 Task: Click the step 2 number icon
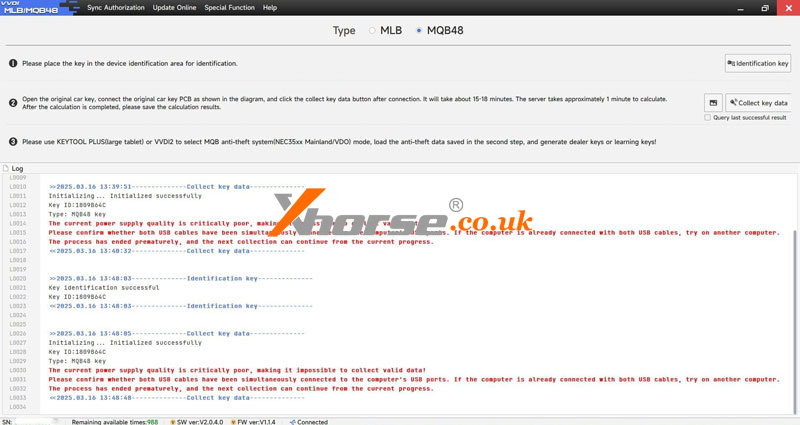pyautogui.click(x=13, y=103)
